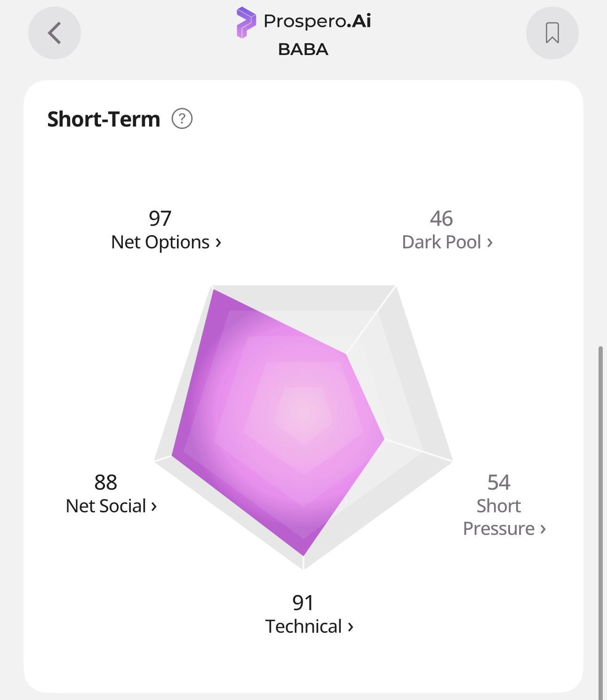Click the BABA ticker title

click(303, 49)
